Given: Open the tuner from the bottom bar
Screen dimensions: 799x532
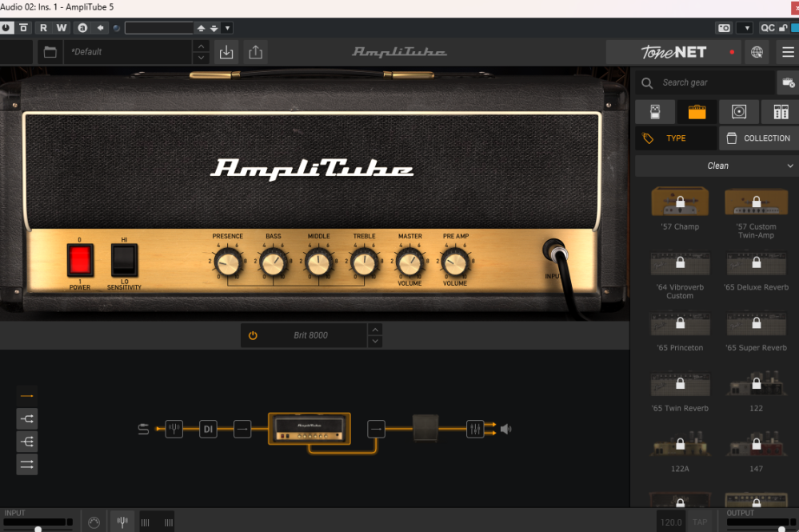Looking at the screenshot, I should pos(122,522).
